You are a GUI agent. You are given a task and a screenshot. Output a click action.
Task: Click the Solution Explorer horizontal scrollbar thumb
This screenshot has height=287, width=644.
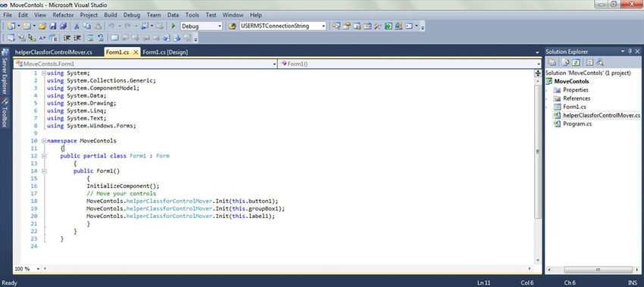pyautogui.click(x=598, y=270)
